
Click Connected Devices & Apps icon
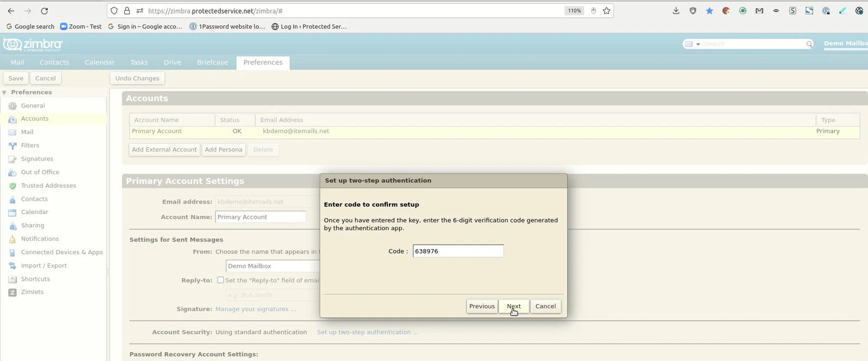tap(12, 252)
